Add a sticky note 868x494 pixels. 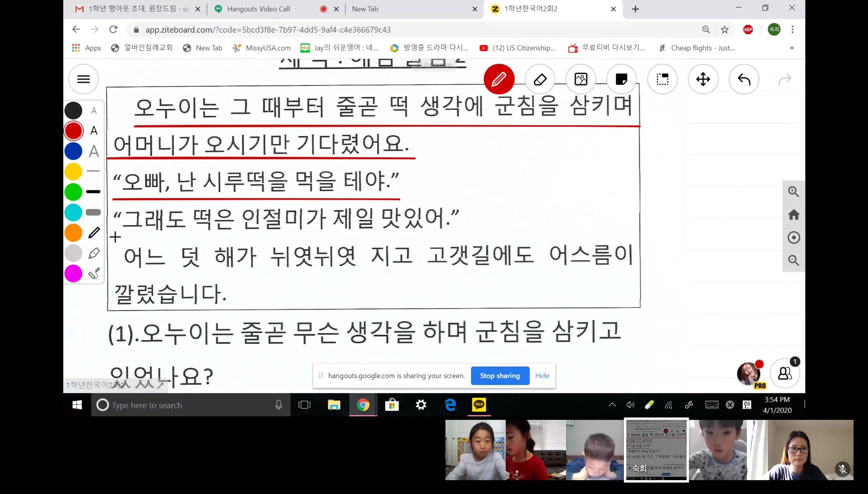tap(621, 79)
